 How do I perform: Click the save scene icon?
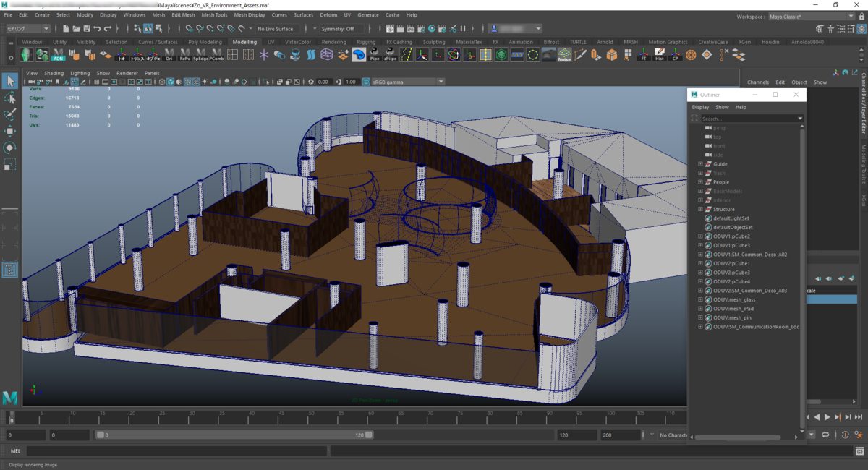click(x=86, y=29)
